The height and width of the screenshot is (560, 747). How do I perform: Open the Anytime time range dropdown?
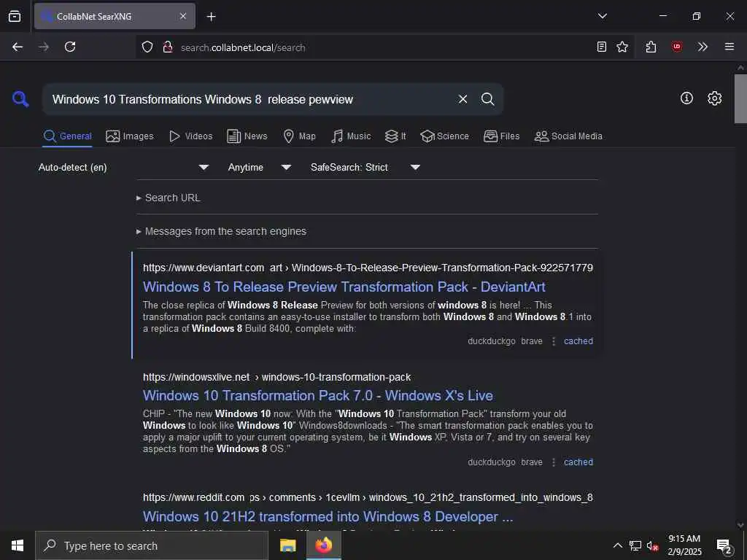tap(260, 167)
